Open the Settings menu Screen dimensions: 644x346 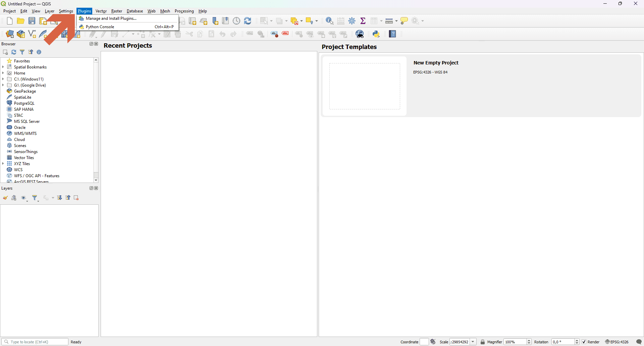tap(66, 11)
